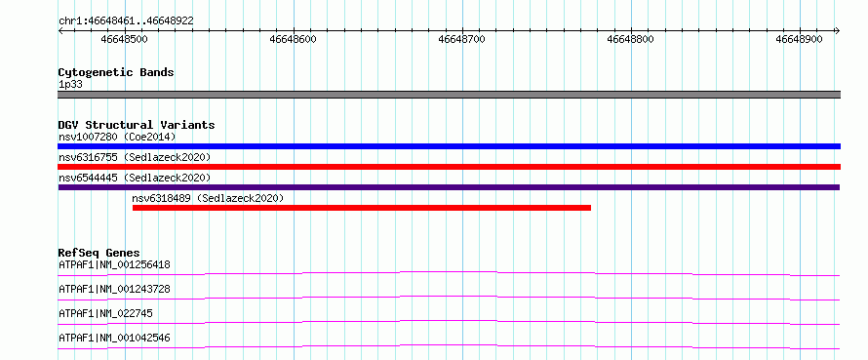Click the ATPAF1|NM_001042546 transcript label

coord(114,338)
